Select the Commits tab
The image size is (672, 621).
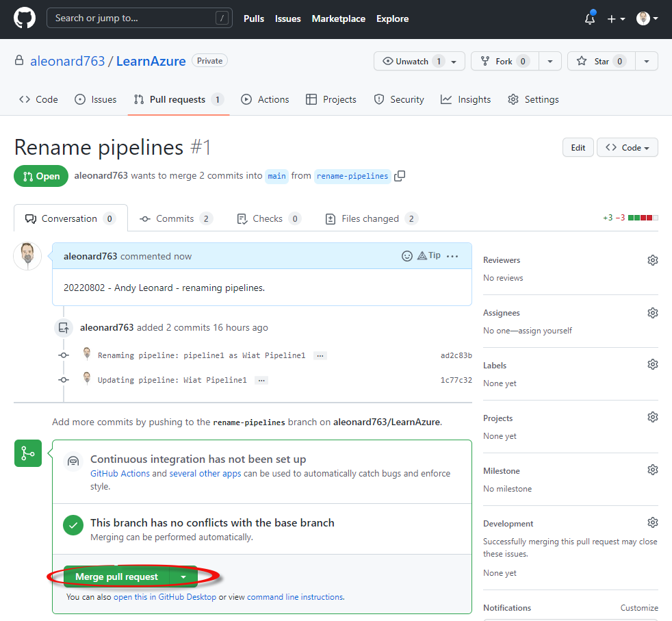click(176, 218)
